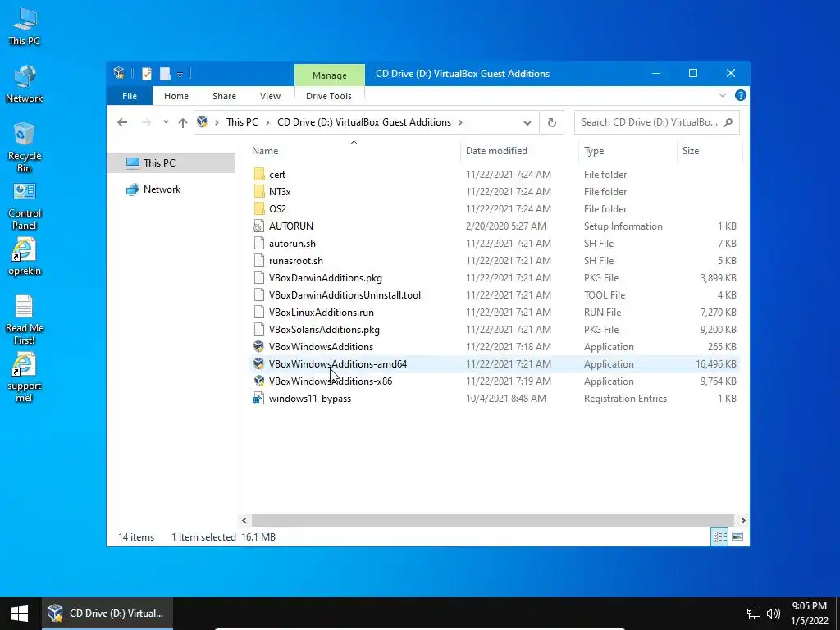Expand the ribbon with the chevron arrow

point(722,95)
